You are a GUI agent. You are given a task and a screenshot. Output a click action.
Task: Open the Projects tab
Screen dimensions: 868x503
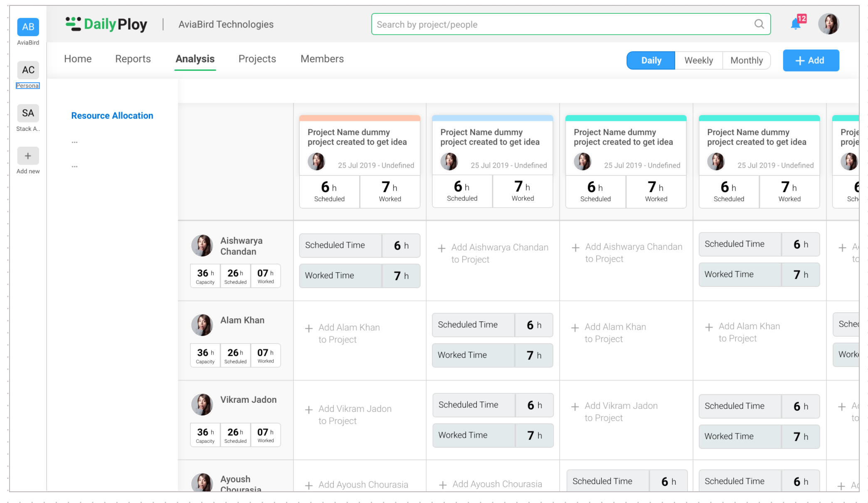click(x=257, y=59)
